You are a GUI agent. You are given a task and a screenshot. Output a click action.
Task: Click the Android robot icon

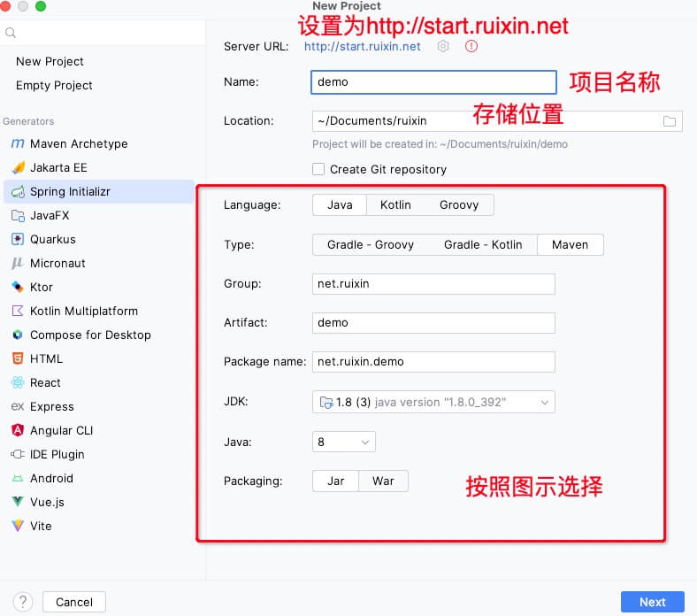point(18,478)
